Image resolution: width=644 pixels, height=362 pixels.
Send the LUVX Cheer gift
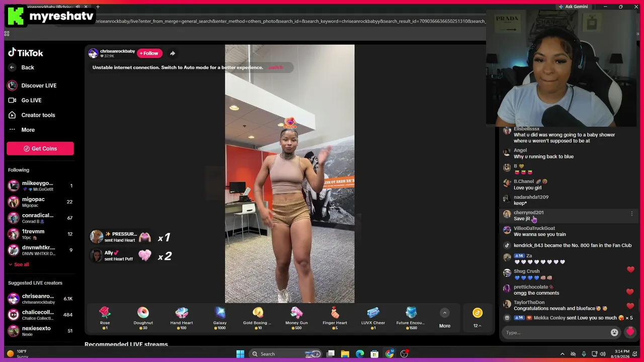[x=373, y=318]
